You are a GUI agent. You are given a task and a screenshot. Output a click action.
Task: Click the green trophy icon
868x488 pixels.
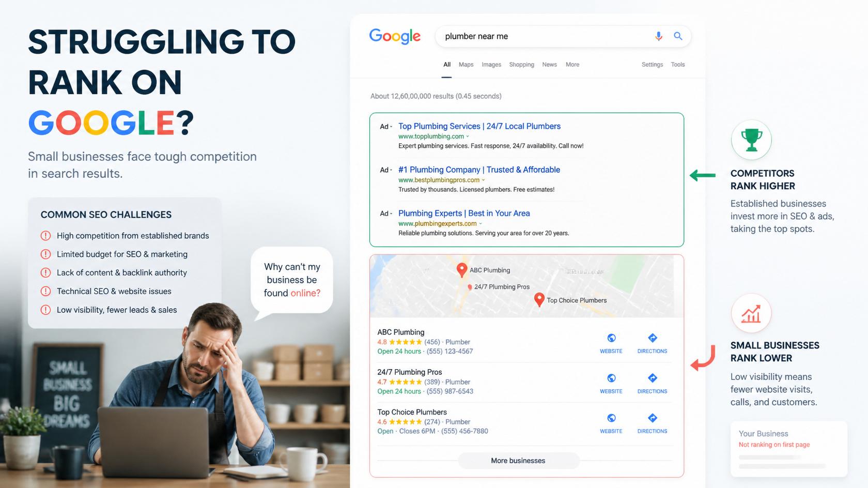click(751, 140)
